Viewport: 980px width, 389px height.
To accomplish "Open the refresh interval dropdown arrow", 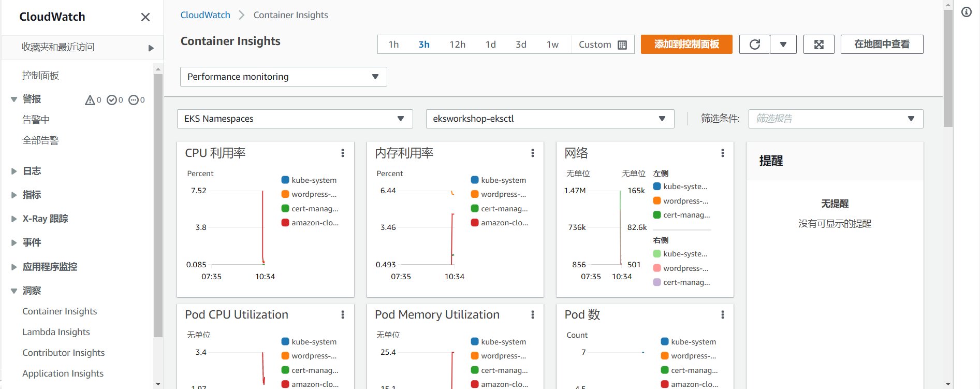I will [x=783, y=45].
